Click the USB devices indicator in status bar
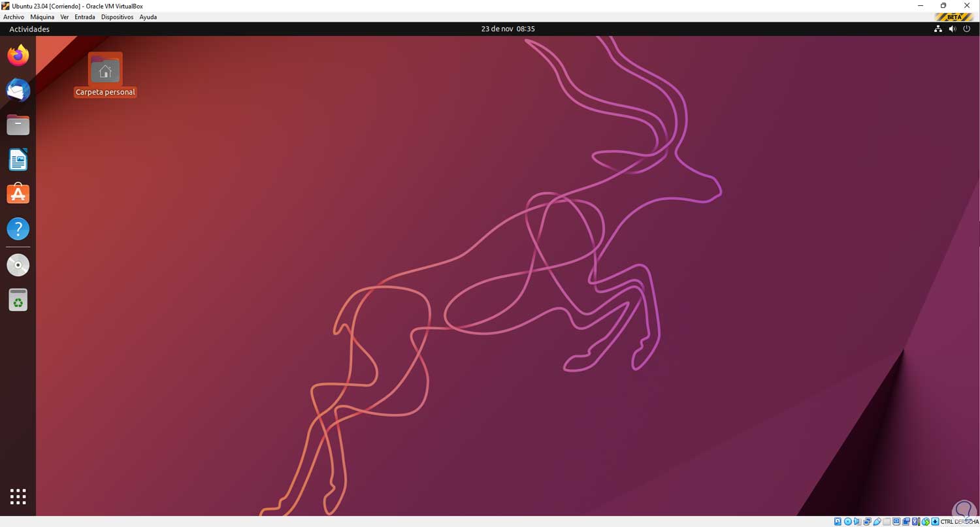 point(877,522)
